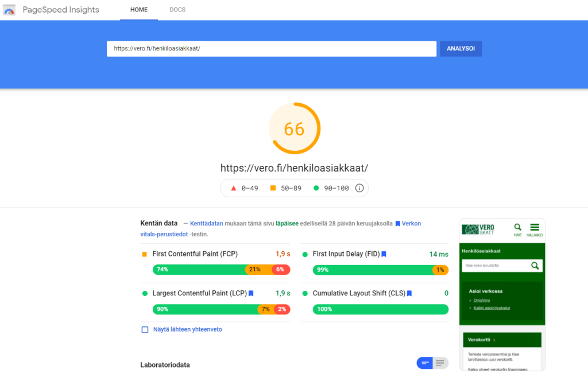Screen dimensions: 588x382
Task: Click the circular score gauge showing 66
Action: pos(295,128)
